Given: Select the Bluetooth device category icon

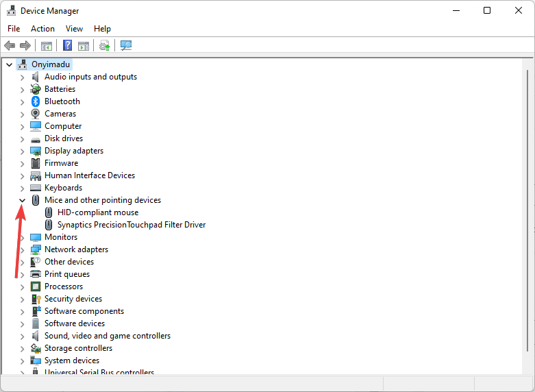Looking at the screenshot, I should 36,101.
